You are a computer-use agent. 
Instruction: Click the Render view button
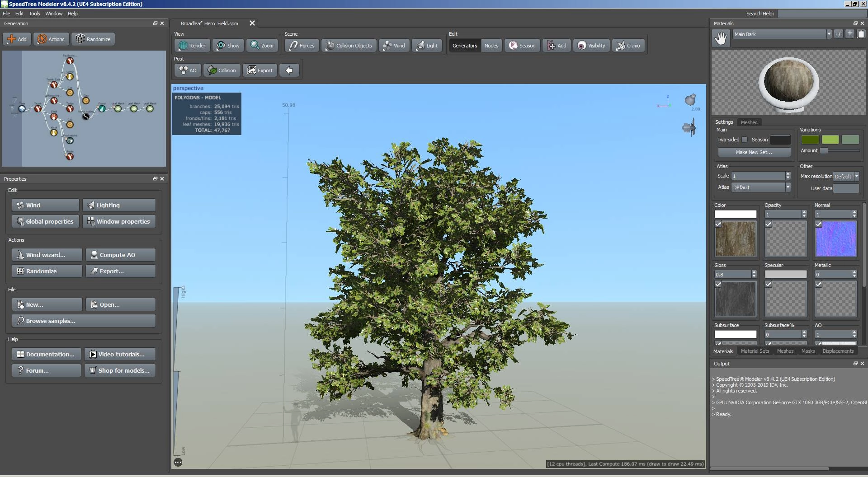(x=192, y=46)
